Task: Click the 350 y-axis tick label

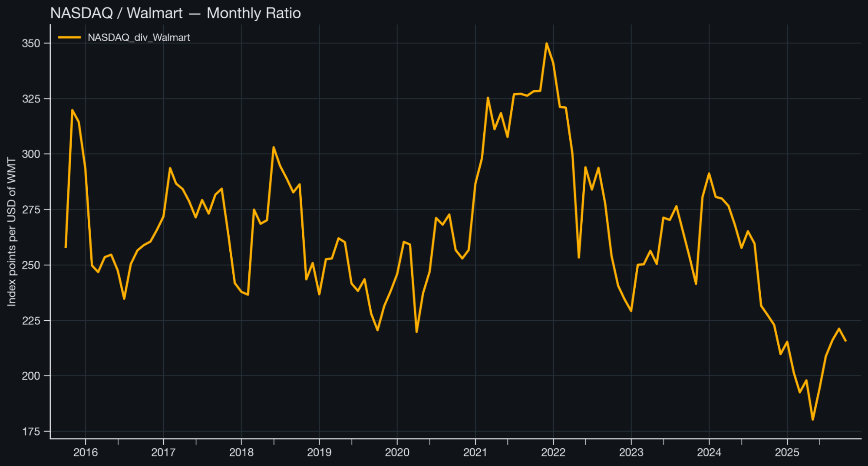Action: [31, 43]
